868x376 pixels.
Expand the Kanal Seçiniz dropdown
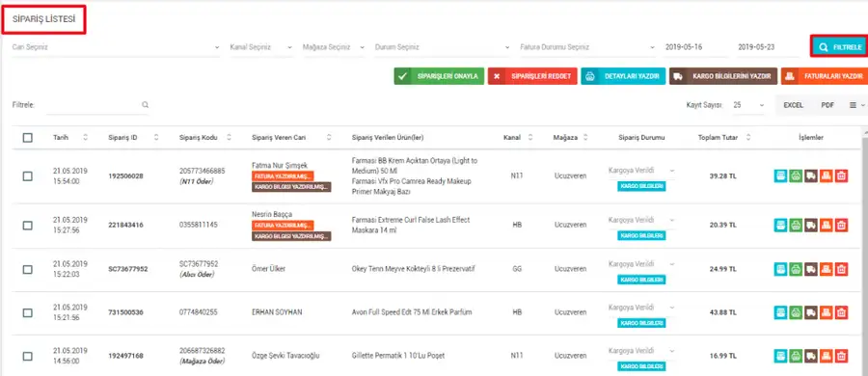(261, 47)
